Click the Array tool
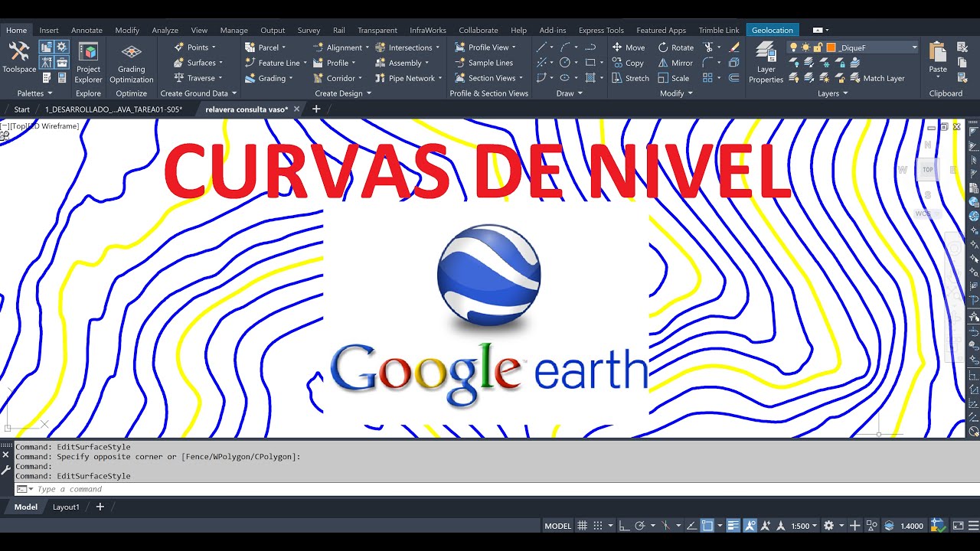Viewport: 980px width, 551px height. (x=707, y=78)
